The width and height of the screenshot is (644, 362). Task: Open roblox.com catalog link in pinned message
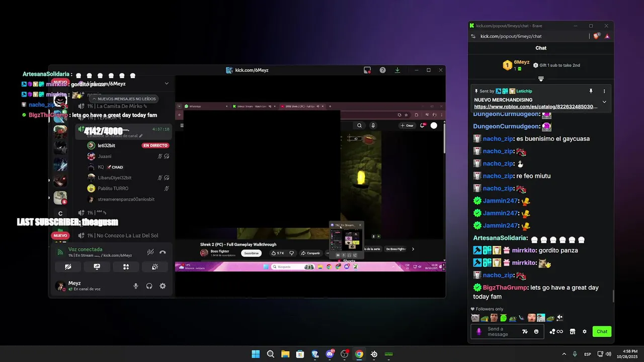(x=536, y=107)
